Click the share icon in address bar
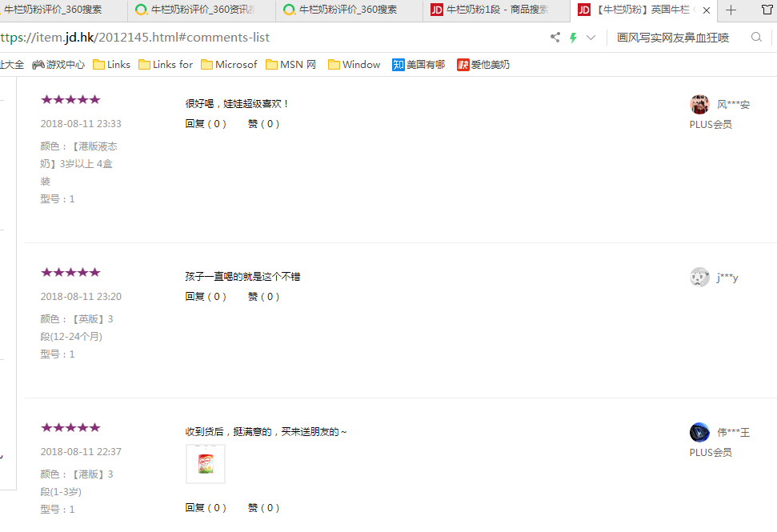The image size is (777, 532). pos(555,38)
